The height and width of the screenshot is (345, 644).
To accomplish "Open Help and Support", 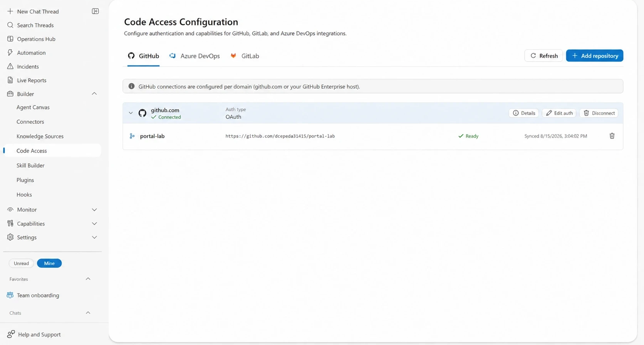I will [39, 334].
